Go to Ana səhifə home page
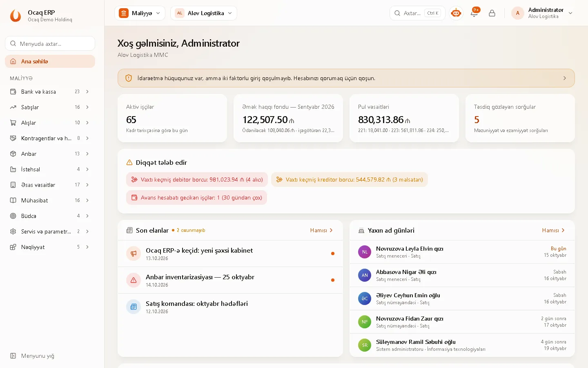588x368 pixels. [50, 61]
